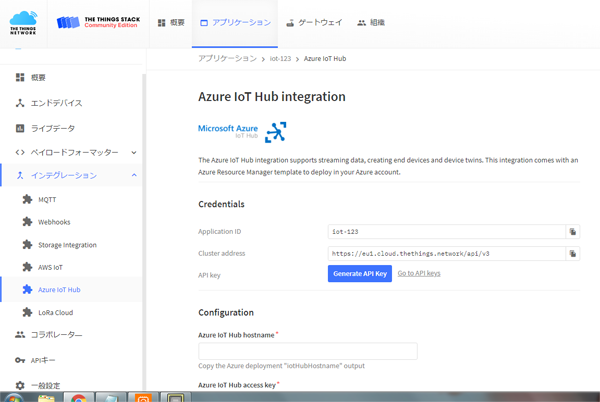Select Azure IoT Hub sidebar entry
This screenshot has height=402, width=600.
tap(71, 290)
